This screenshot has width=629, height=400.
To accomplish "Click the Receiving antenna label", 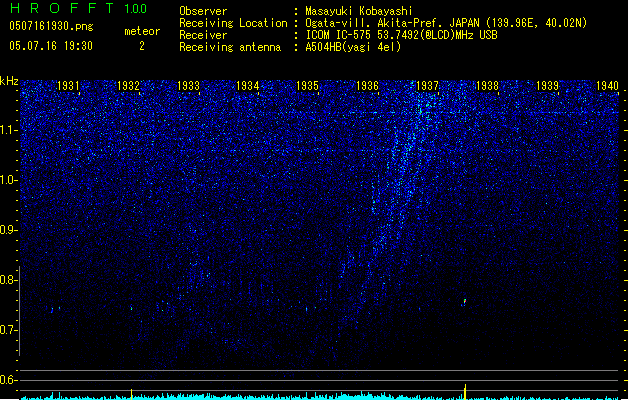I will tap(230, 47).
